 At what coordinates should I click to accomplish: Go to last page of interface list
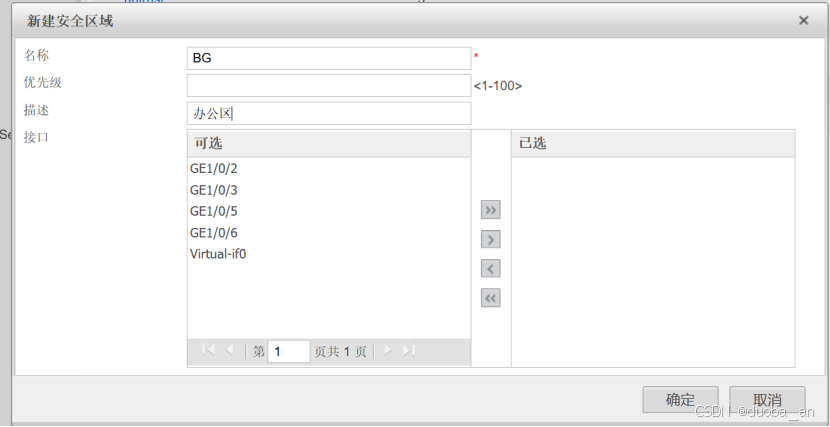coord(409,350)
